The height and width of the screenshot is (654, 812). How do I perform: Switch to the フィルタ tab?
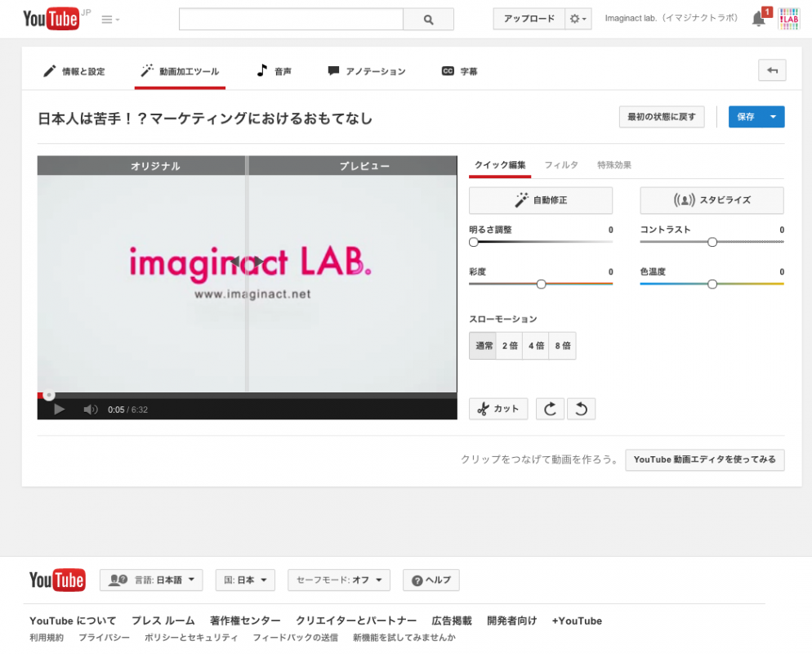[x=561, y=165]
